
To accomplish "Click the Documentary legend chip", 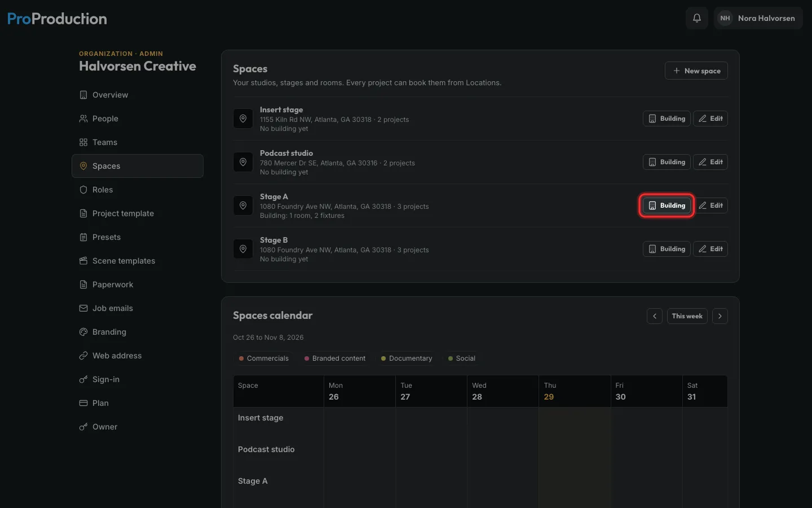I will point(407,358).
